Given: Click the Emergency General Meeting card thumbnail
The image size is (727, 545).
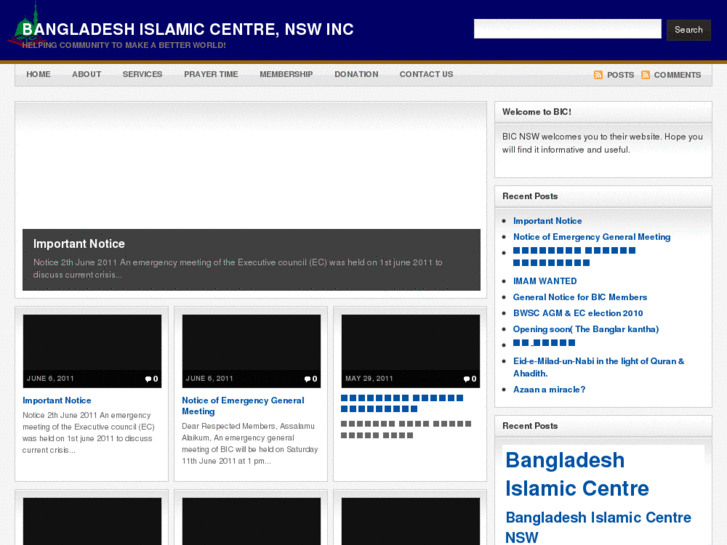Looking at the screenshot, I should point(251,351).
